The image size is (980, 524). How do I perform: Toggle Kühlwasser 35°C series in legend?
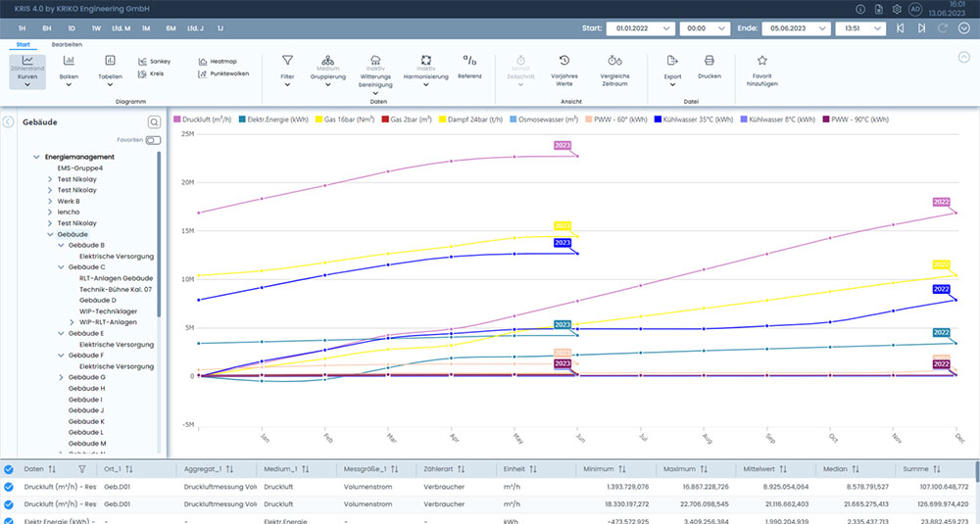693,119
